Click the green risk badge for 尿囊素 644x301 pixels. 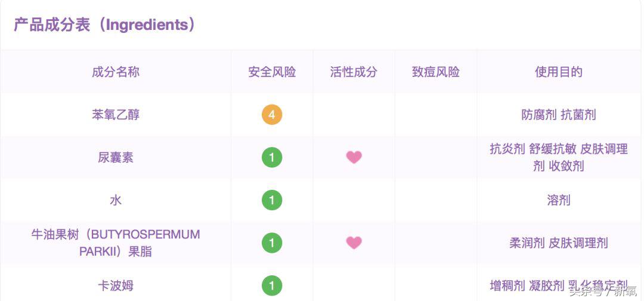tap(272, 158)
